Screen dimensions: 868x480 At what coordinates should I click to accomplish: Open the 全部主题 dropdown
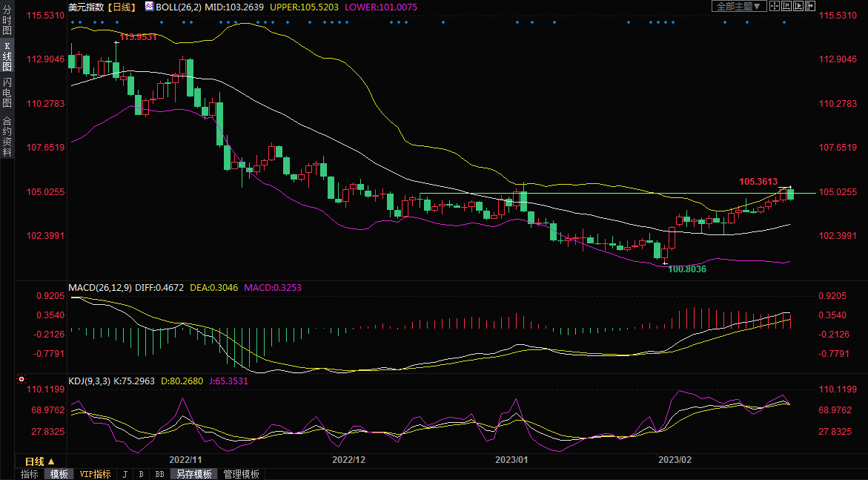click(738, 6)
